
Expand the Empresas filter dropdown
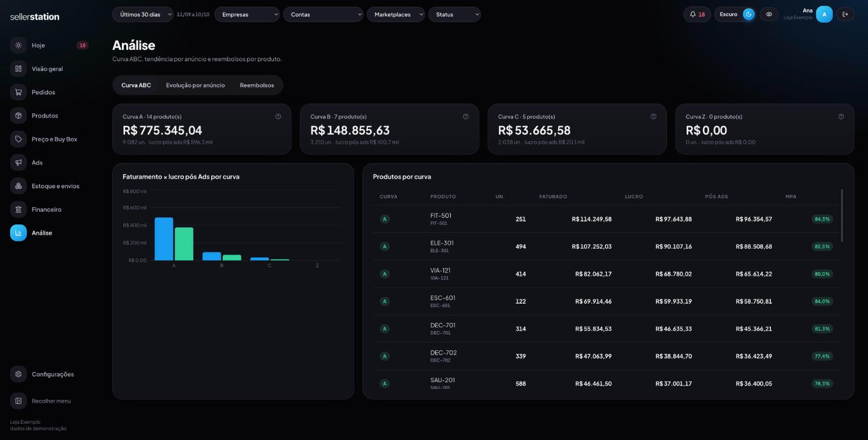coord(247,15)
